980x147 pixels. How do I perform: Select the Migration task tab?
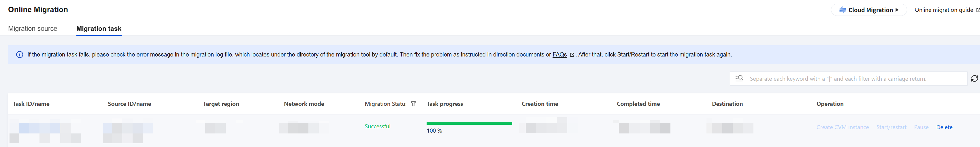[x=99, y=29]
